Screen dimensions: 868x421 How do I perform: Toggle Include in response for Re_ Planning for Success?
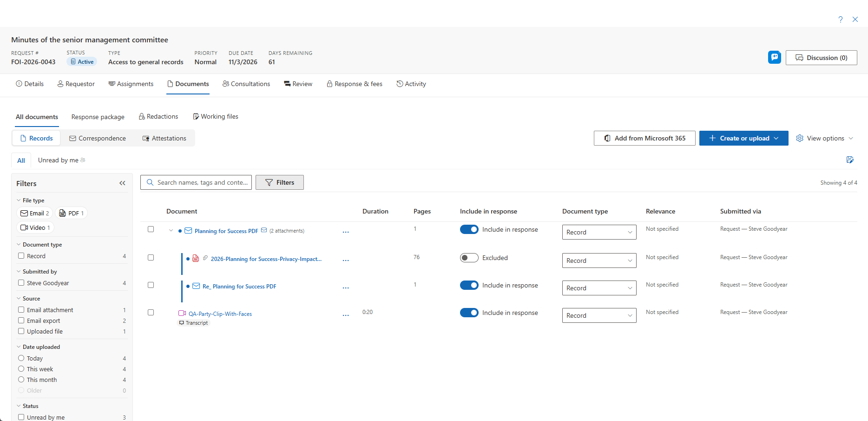[x=469, y=285]
